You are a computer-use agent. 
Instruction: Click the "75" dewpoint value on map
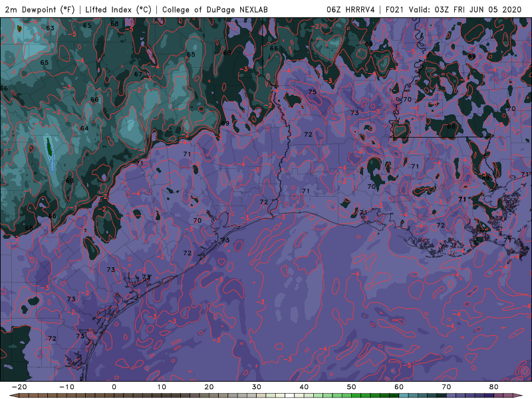coord(312,92)
